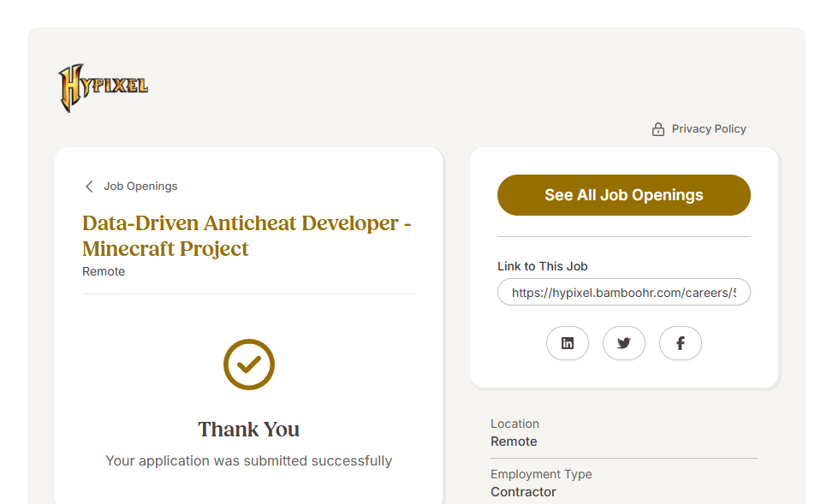Click the lock icon beside Privacy Policy
Image resolution: width=833 pixels, height=504 pixels.
657,129
